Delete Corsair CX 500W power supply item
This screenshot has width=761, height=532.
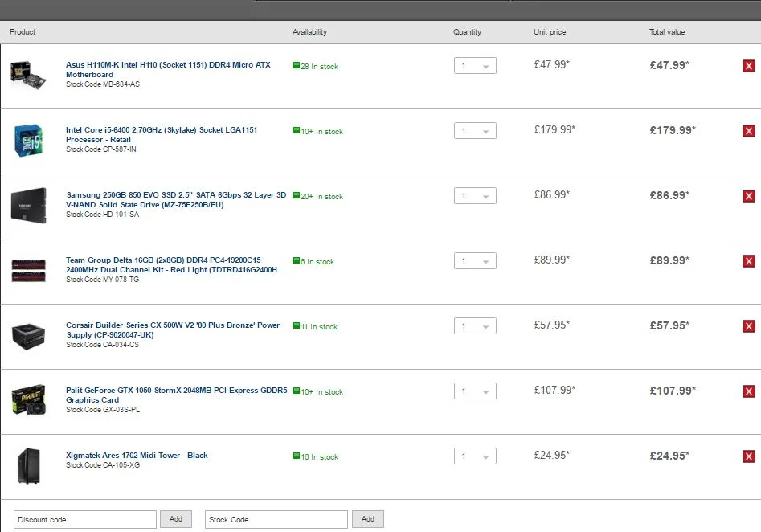[748, 326]
